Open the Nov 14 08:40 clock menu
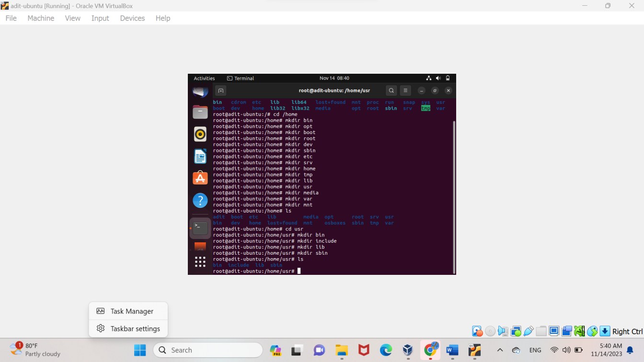The width and height of the screenshot is (644, 362). coord(334,78)
